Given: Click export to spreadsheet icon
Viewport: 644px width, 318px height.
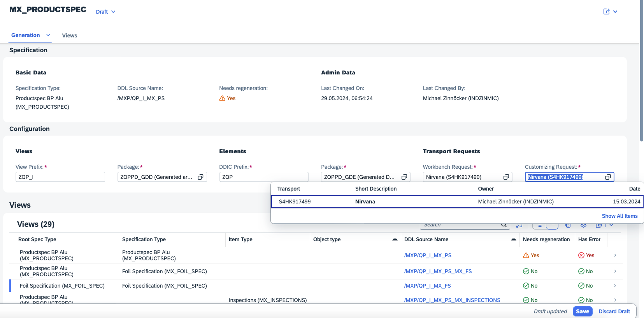Looking at the screenshot, I should 599,225.
